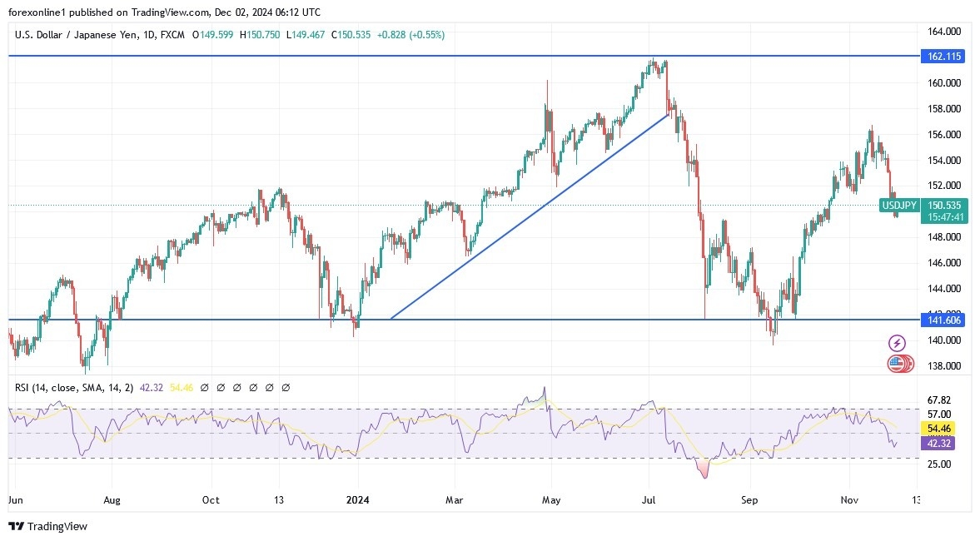Select the 2024 label on the time axis
The image size is (980, 541).
click(x=358, y=500)
